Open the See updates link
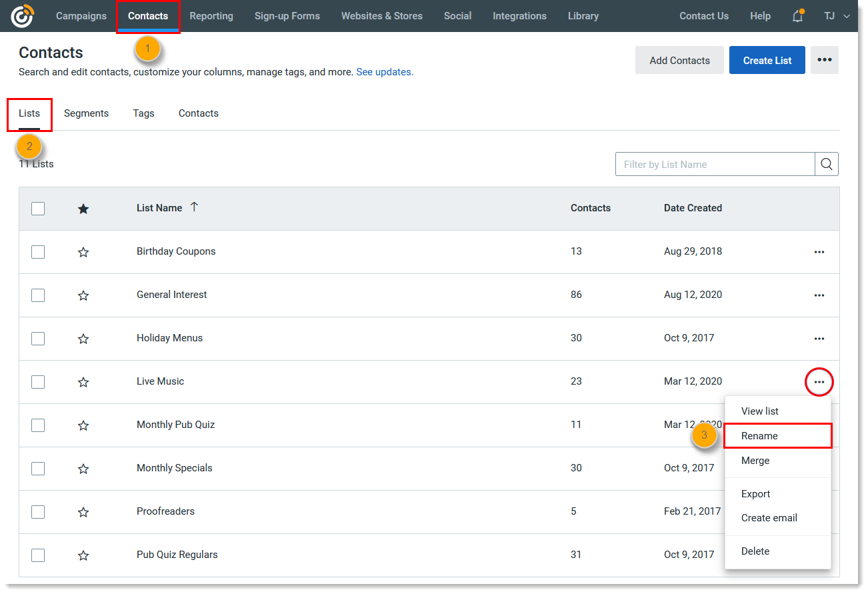 tap(384, 72)
